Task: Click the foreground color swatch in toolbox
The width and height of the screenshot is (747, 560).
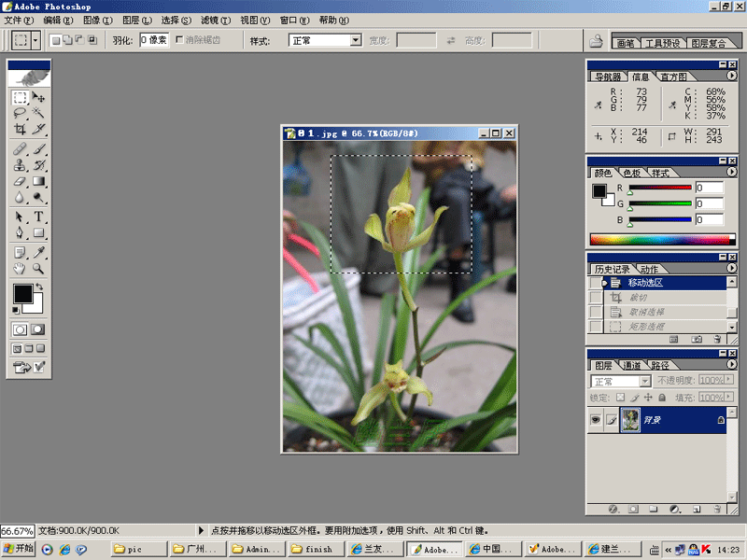Action: (x=22, y=294)
